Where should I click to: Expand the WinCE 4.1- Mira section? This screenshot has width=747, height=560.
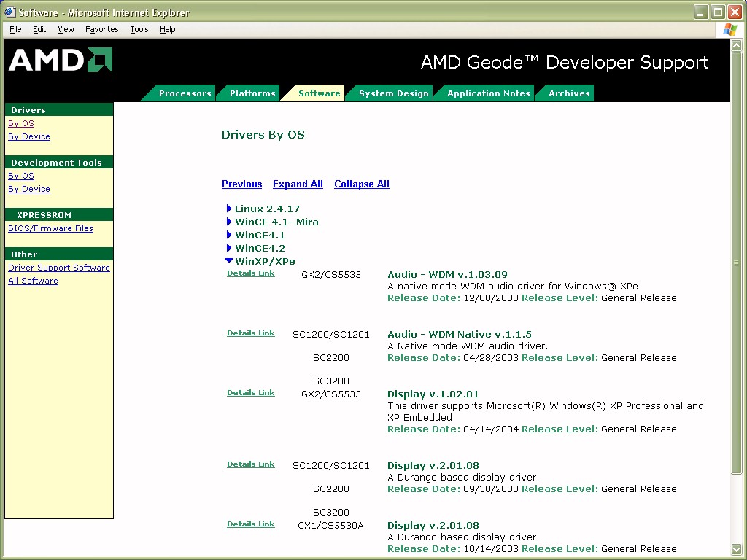[x=229, y=222]
